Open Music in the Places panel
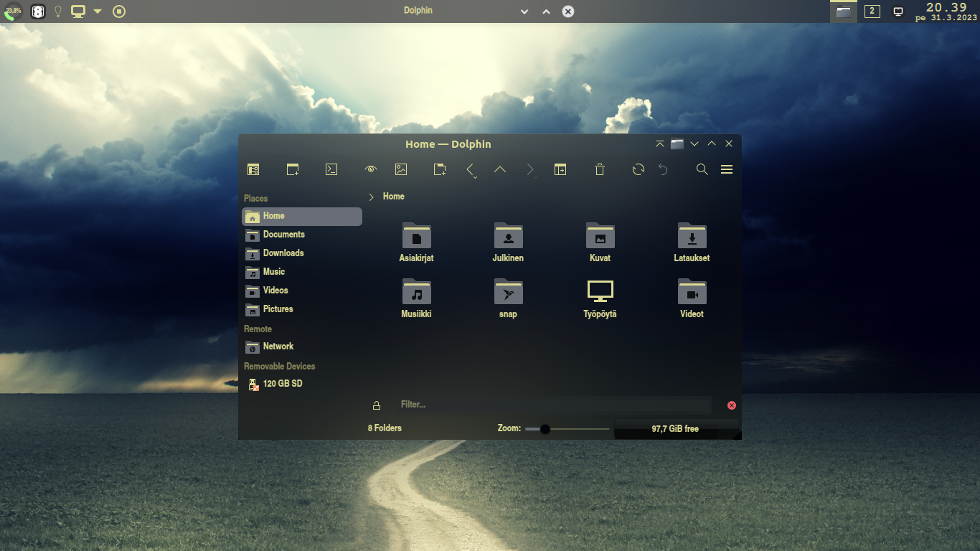This screenshot has height=551, width=980. coord(302,272)
